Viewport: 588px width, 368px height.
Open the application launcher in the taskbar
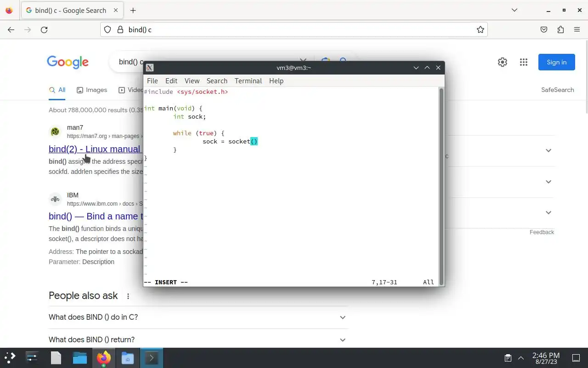pos(10,357)
